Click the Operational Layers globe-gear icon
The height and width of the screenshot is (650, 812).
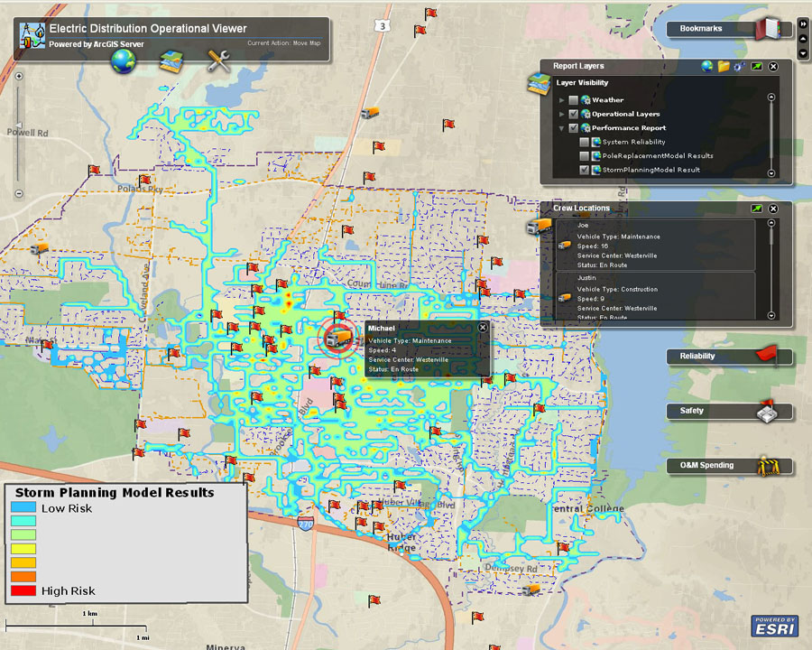[586, 114]
